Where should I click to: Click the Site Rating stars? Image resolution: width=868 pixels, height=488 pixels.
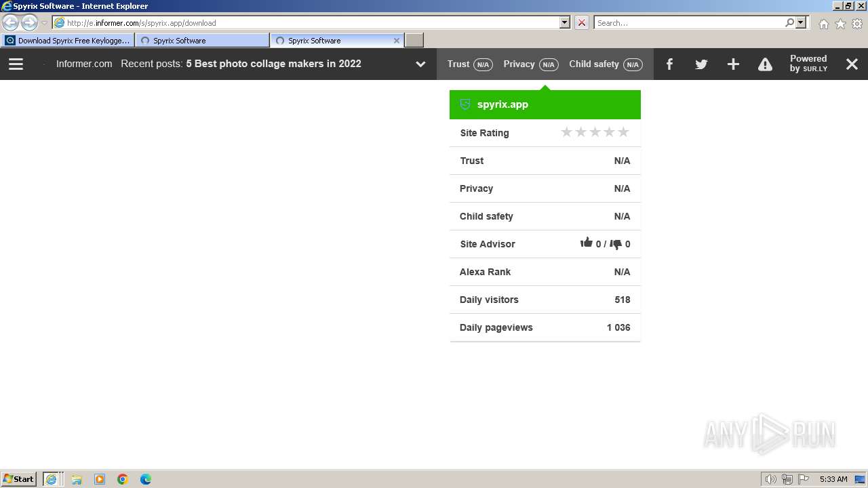tap(595, 132)
